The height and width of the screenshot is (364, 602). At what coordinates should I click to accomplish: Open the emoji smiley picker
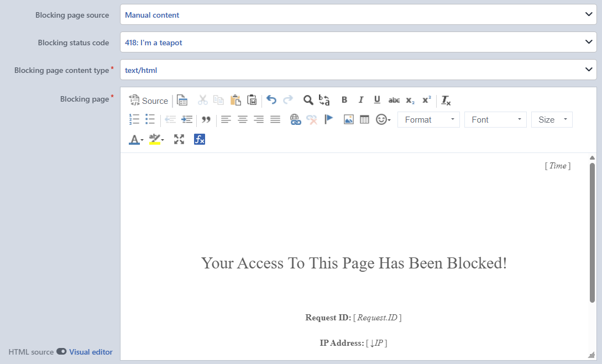[x=383, y=120]
